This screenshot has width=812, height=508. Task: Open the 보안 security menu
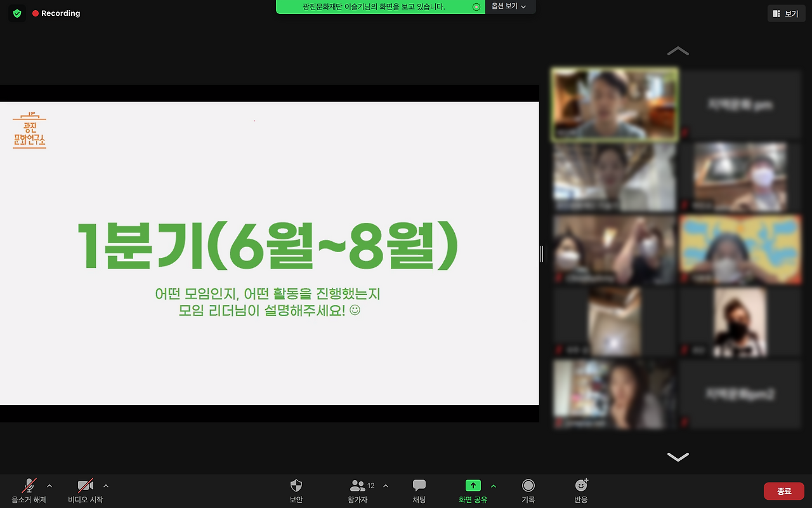click(296, 491)
